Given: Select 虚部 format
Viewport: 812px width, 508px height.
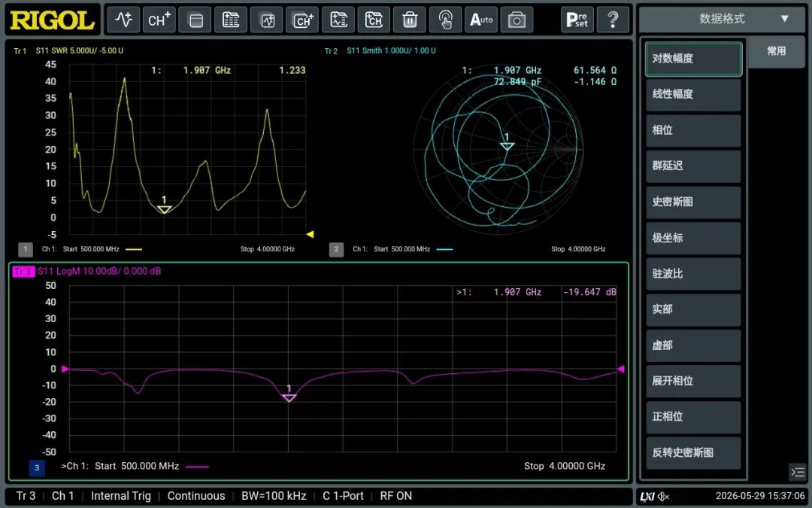Looking at the screenshot, I should pyautogui.click(x=693, y=345).
